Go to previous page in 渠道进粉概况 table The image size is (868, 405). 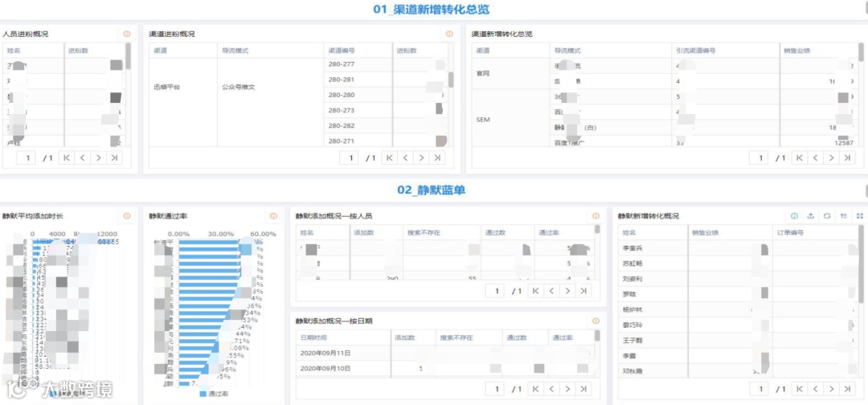pos(405,157)
